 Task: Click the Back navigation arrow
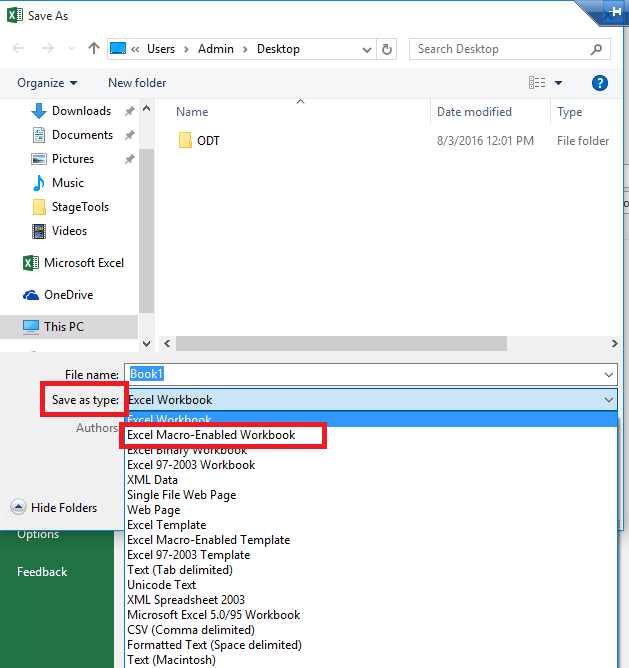point(18,48)
